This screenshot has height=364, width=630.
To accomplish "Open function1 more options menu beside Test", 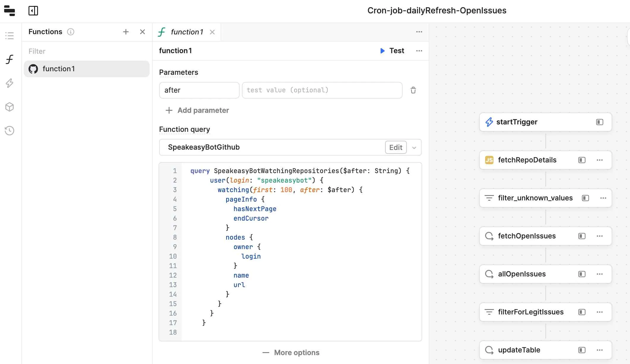I will 419,51.
